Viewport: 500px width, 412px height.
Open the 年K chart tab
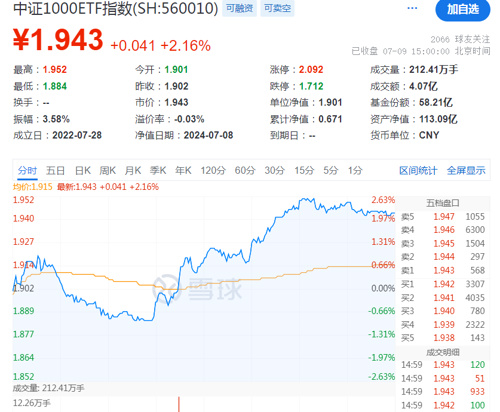click(x=183, y=171)
